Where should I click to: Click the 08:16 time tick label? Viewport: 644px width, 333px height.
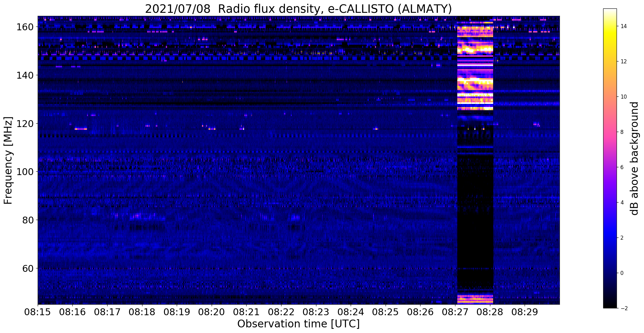pyautogui.click(x=73, y=312)
